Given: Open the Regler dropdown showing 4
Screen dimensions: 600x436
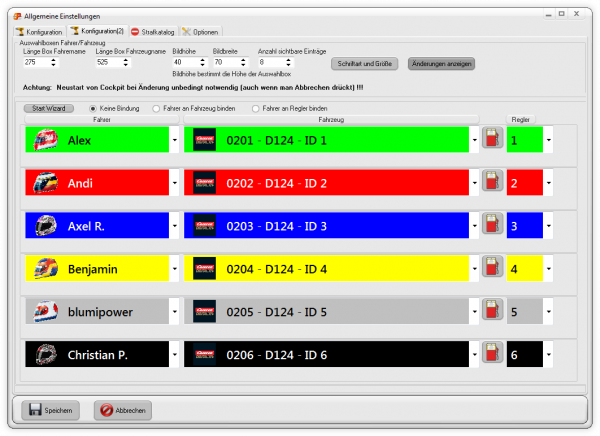Looking at the screenshot, I should click(x=549, y=269).
